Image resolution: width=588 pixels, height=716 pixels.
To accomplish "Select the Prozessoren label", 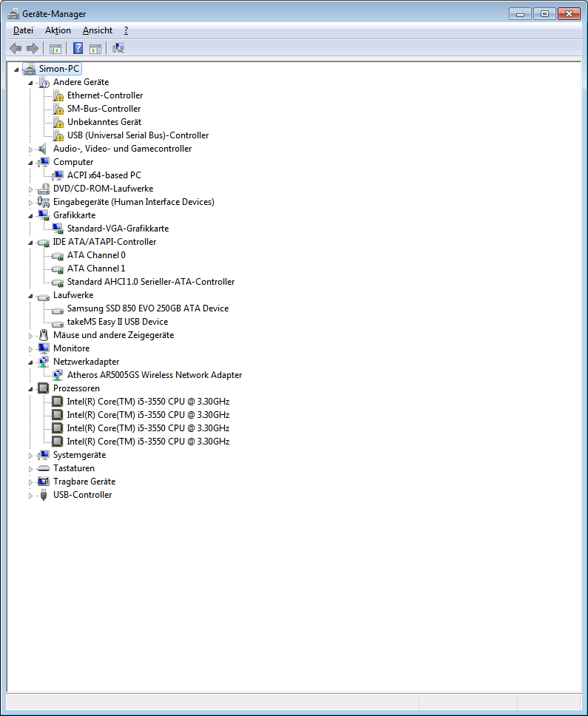I will click(76, 388).
